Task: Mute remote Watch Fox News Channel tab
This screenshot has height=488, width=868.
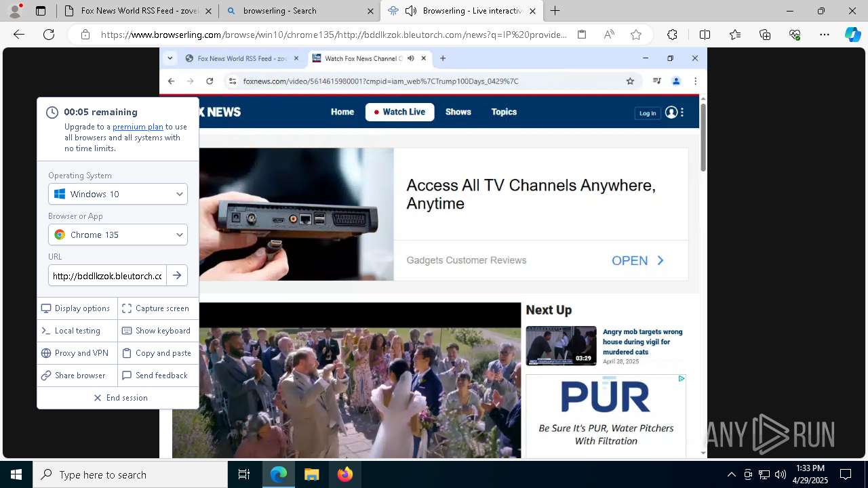Action: (410, 58)
